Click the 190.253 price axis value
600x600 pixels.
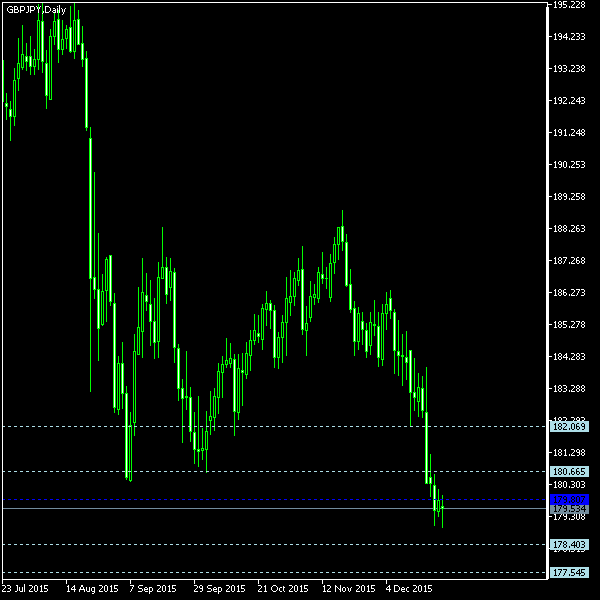(569, 165)
